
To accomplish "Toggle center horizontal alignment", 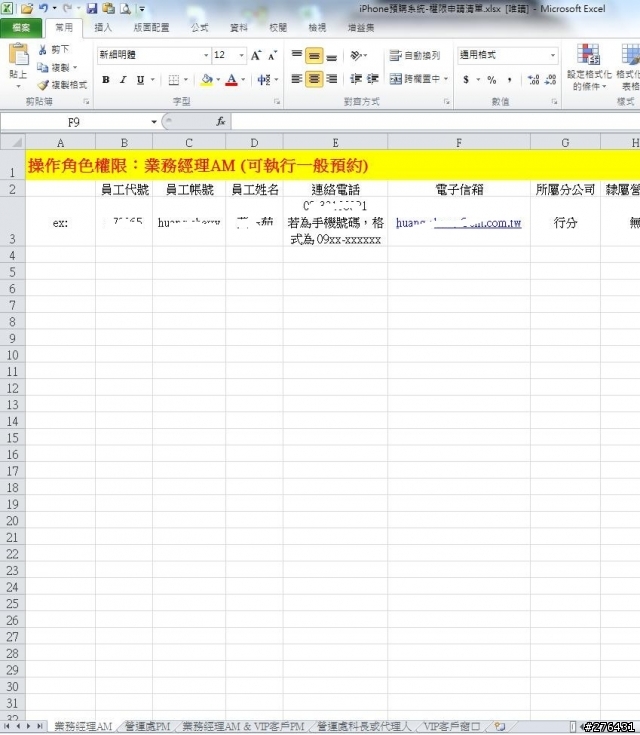I will [x=314, y=79].
